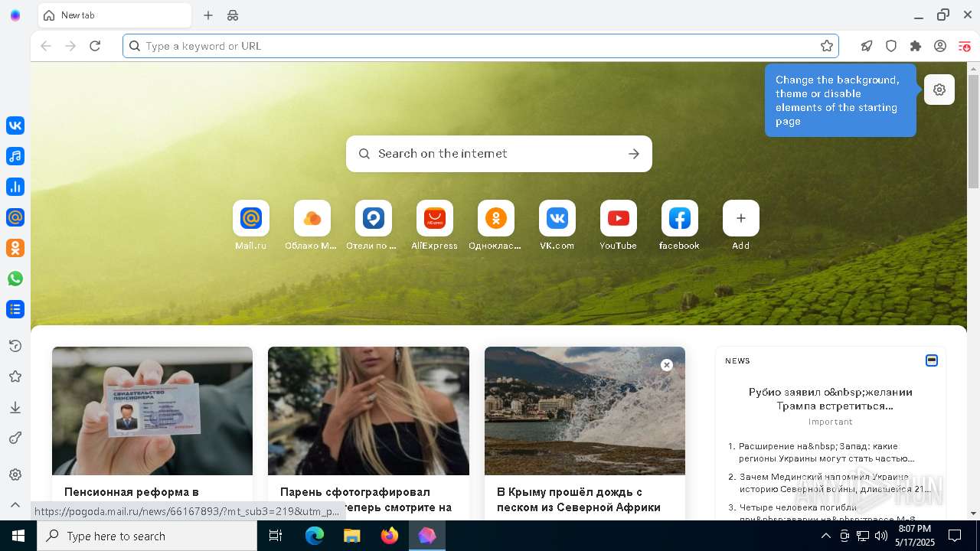
Task: Open the AliExpress shortcut tile
Action: (435, 226)
